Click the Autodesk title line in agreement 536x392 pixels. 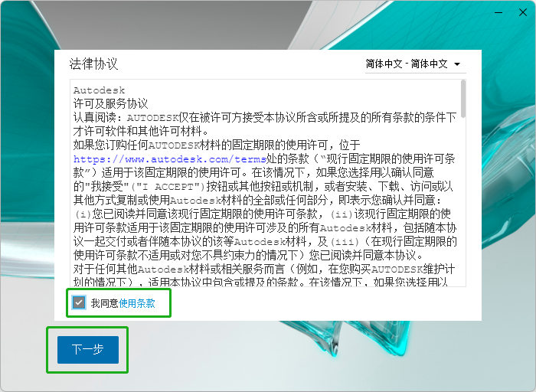pyautogui.click(x=99, y=90)
